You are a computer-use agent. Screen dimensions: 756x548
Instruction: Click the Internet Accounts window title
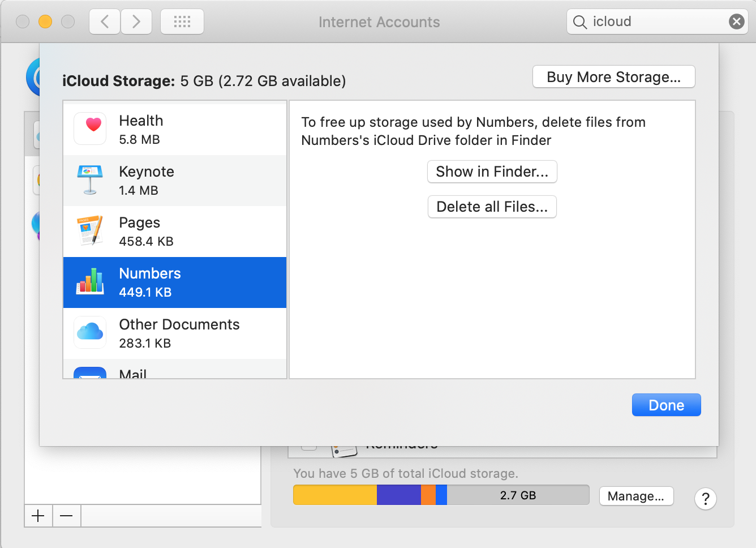click(379, 22)
